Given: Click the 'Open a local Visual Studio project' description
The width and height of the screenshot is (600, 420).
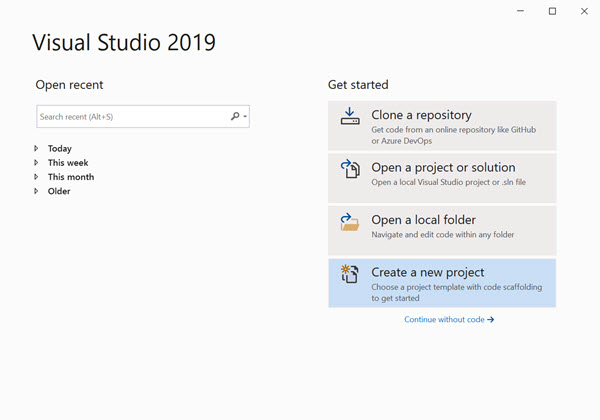Looking at the screenshot, I should coord(448,182).
